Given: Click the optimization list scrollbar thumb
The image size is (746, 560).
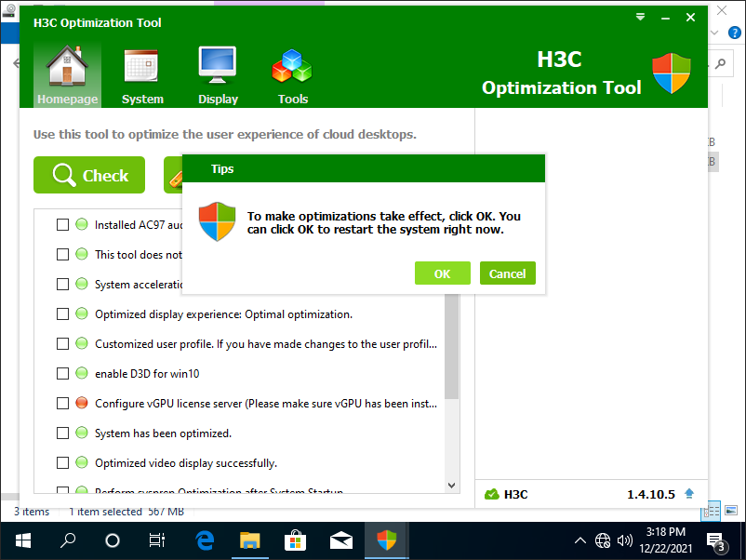Looking at the screenshot, I should pyautogui.click(x=451, y=346).
